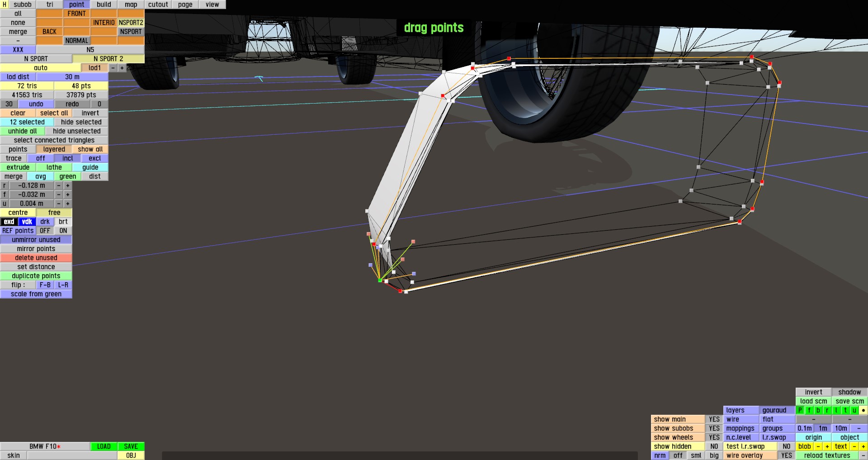This screenshot has width=868, height=460.
Task: Toggle test l.r.swap NO value
Action: click(787, 446)
